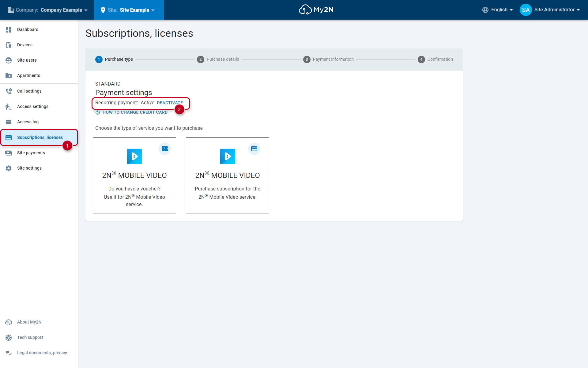Image resolution: width=588 pixels, height=368 pixels.
Task: Open How to change credit card help
Action: (132, 113)
